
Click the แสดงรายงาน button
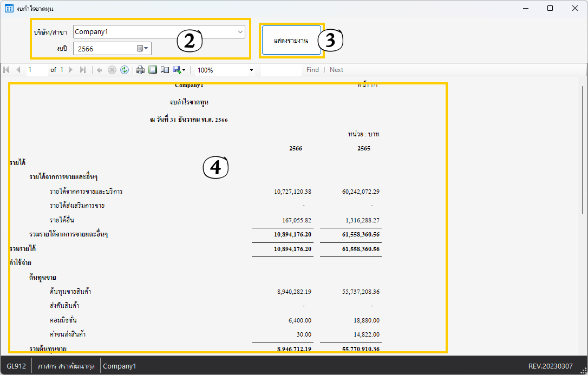point(291,41)
